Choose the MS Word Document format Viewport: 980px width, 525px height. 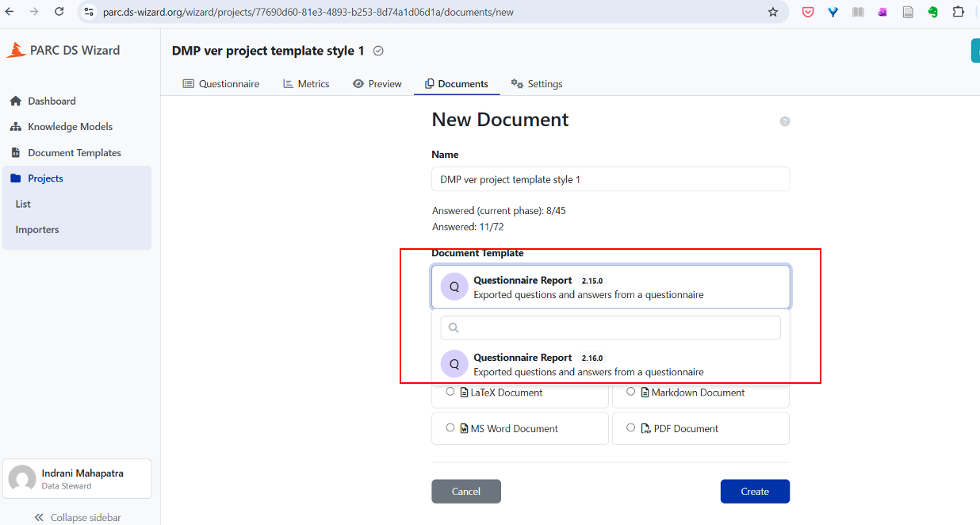[x=450, y=428]
